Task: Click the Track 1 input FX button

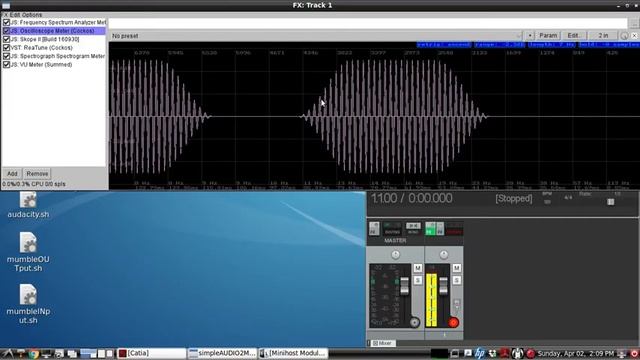Action: click(x=440, y=229)
